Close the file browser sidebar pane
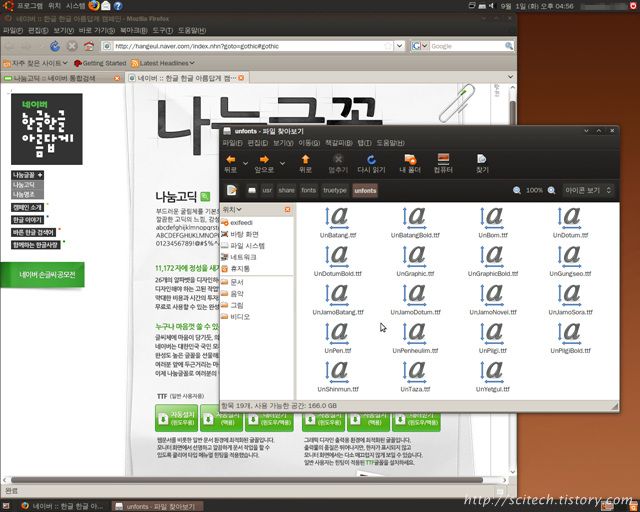 [287, 209]
